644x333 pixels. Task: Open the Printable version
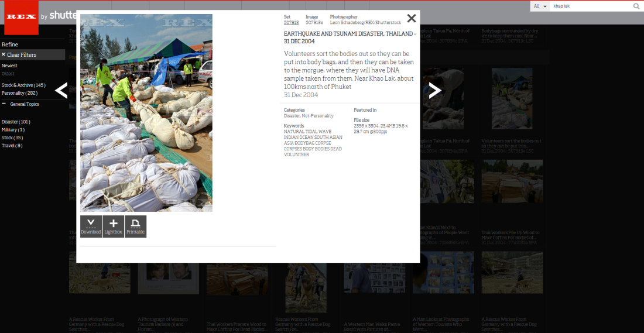(136, 226)
